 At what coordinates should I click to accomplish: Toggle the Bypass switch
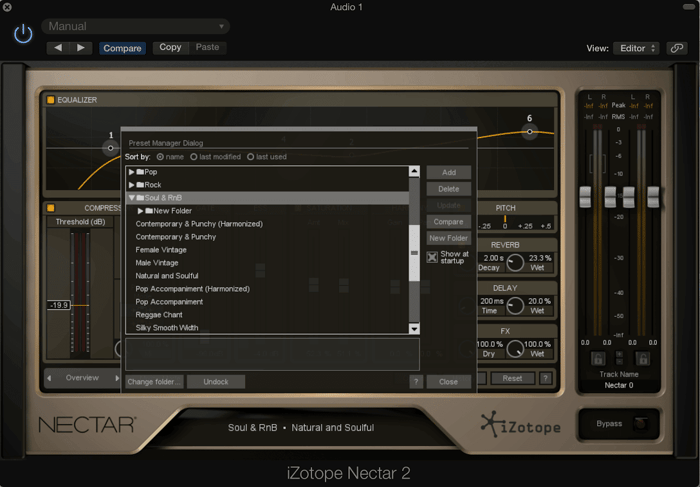[x=640, y=423]
